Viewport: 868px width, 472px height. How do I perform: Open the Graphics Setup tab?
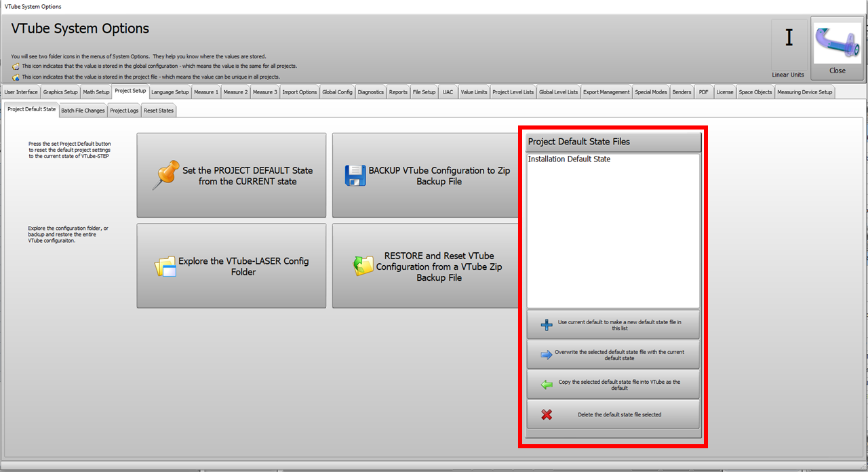60,92
